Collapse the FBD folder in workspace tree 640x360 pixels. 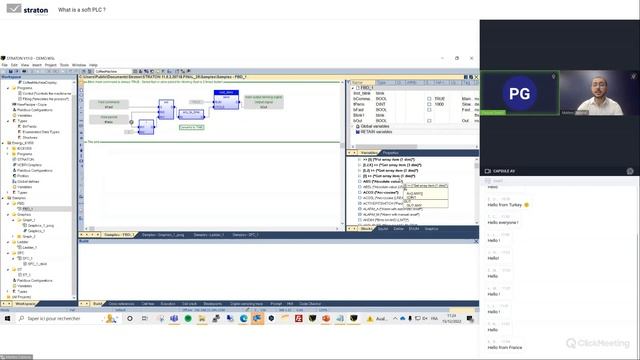pos(8,203)
